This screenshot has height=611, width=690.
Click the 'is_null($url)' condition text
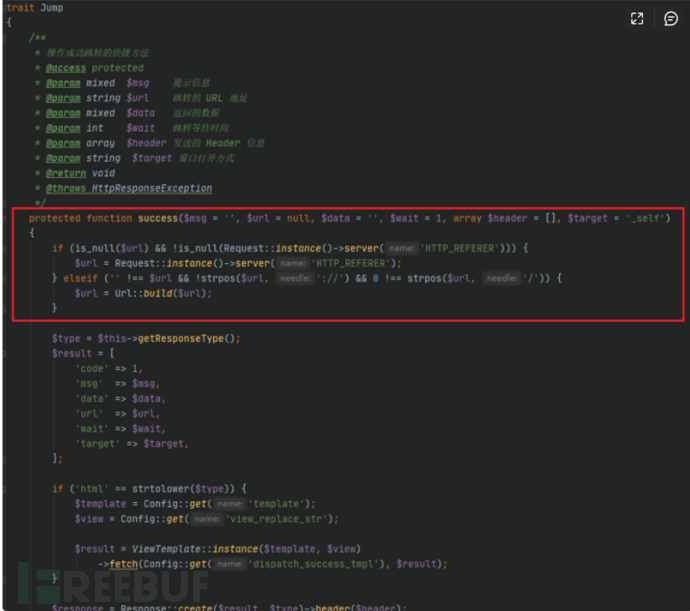(112, 248)
